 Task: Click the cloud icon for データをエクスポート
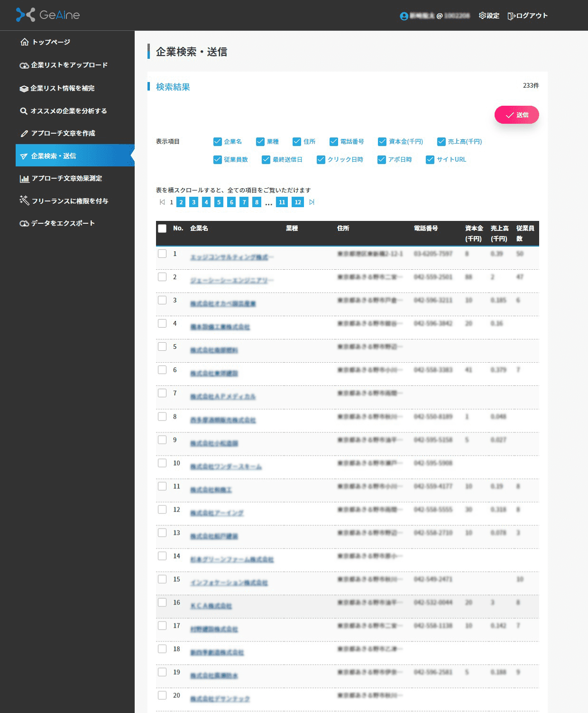coord(24,223)
